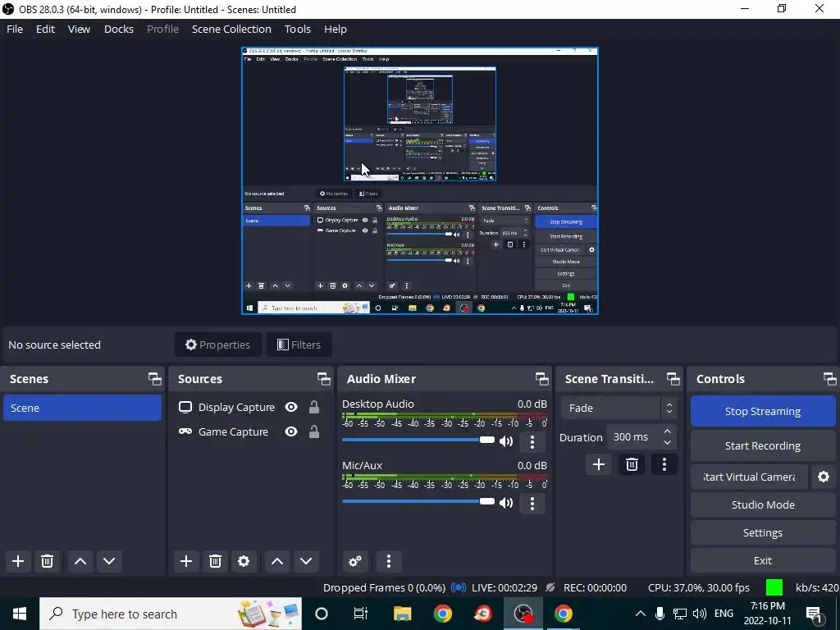Open advanced audio properties gears icon
Viewport: 840px width, 630px height.
pyautogui.click(x=355, y=561)
